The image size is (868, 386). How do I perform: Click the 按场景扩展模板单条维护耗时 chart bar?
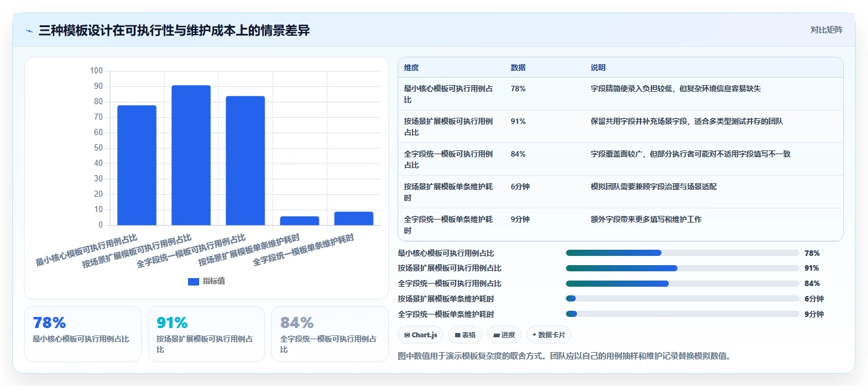coord(300,221)
